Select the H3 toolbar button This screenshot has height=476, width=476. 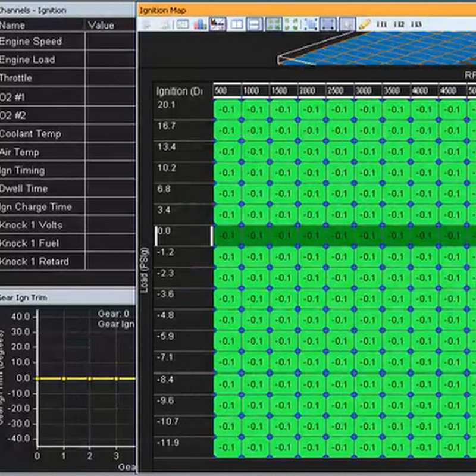click(416, 24)
